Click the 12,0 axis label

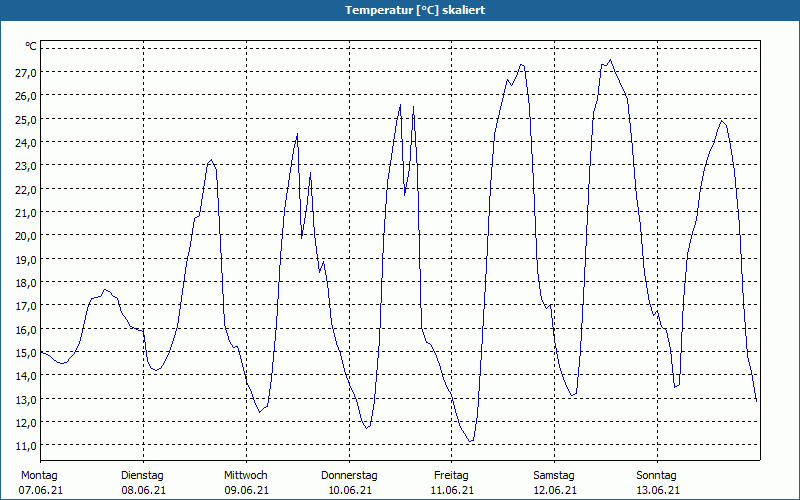[26, 423]
